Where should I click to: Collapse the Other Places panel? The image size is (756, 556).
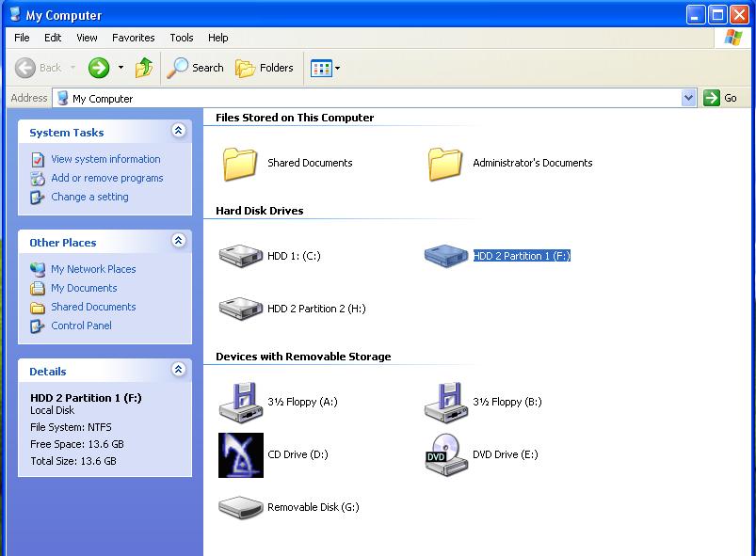(178, 242)
